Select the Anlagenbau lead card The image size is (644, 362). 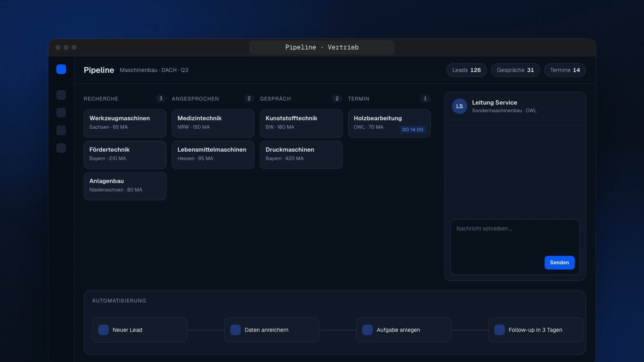point(125,186)
